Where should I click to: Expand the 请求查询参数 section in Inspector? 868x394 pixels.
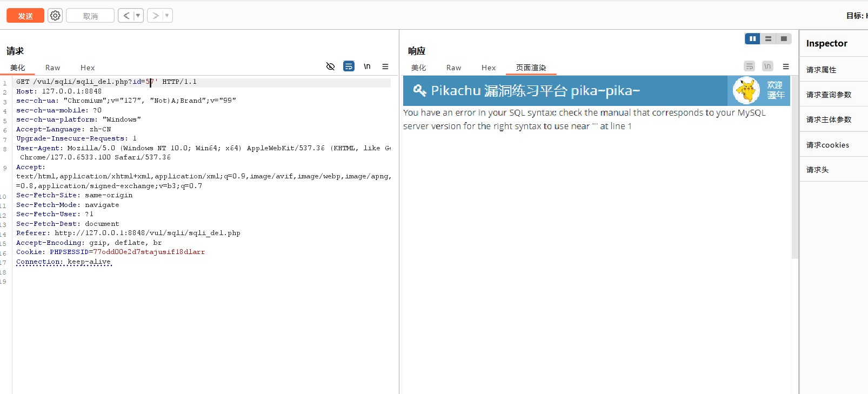pos(829,95)
